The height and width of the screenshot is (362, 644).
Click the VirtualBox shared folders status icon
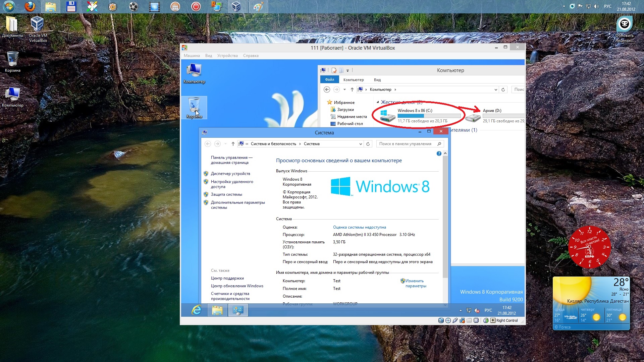[x=469, y=320]
